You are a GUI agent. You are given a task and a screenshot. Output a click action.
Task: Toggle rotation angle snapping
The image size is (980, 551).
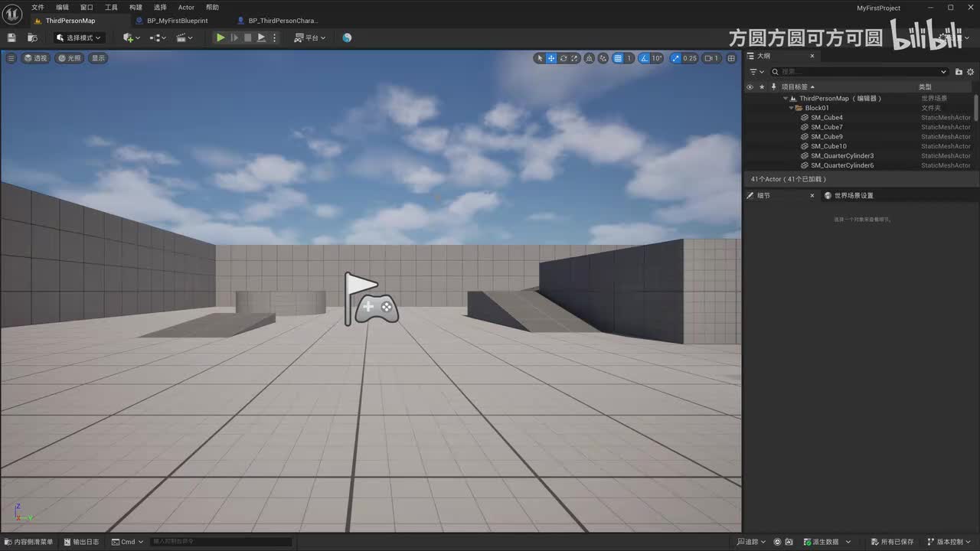point(644,58)
